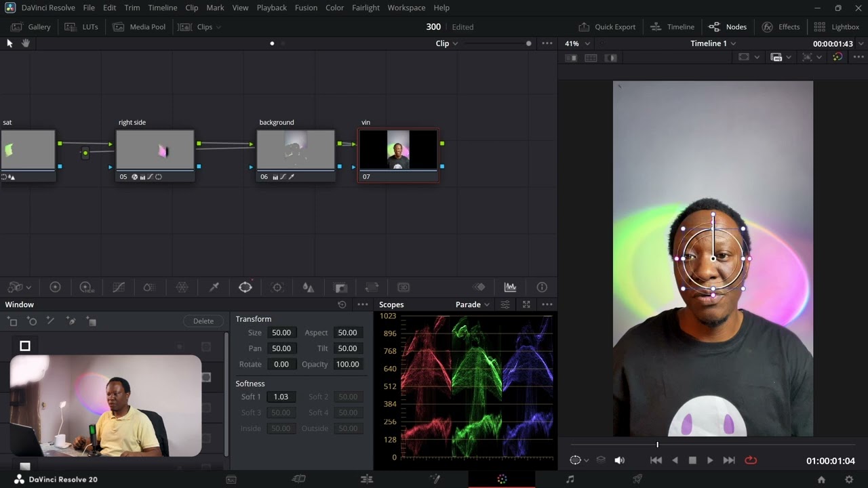Open the Parade scope type dropdown
The height and width of the screenshot is (488, 868).
[472, 305]
